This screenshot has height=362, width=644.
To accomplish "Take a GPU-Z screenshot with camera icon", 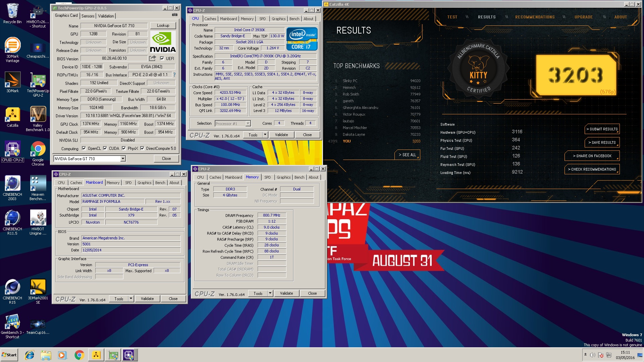I will [x=174, y=15].
